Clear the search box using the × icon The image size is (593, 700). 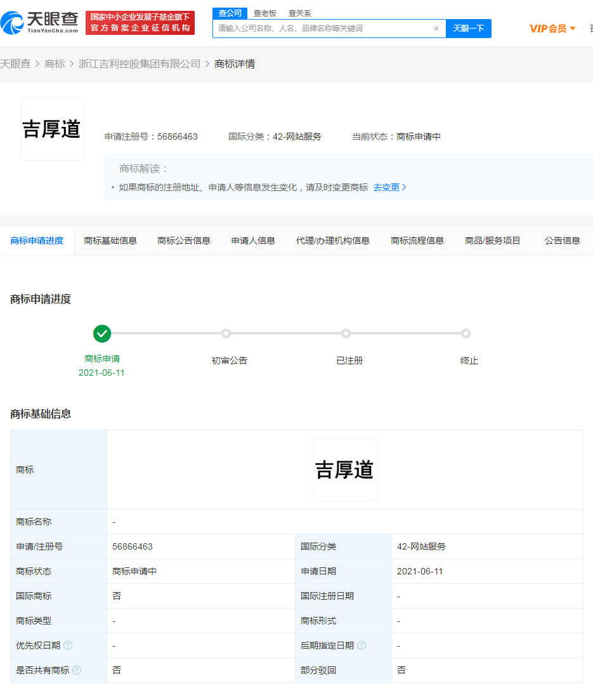click(436, 29)
